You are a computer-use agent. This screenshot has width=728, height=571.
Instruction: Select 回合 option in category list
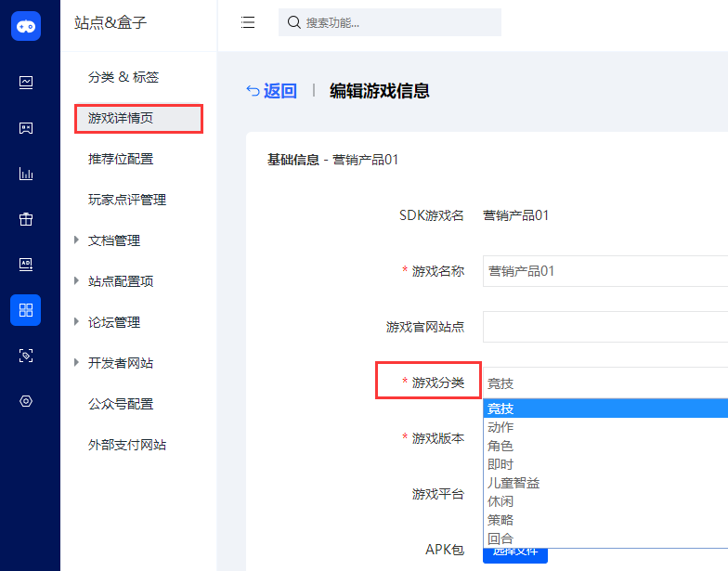(605, 539)
